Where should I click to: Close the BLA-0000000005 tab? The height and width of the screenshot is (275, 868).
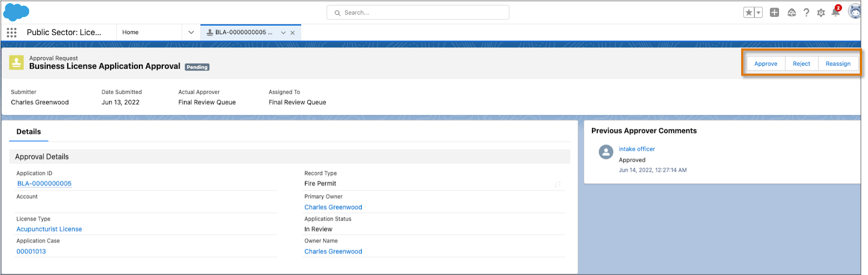coord(292,33)
